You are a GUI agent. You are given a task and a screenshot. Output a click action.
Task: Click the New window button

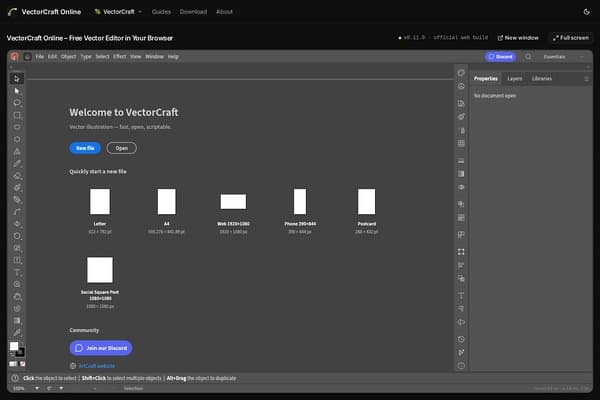point(518,38)
